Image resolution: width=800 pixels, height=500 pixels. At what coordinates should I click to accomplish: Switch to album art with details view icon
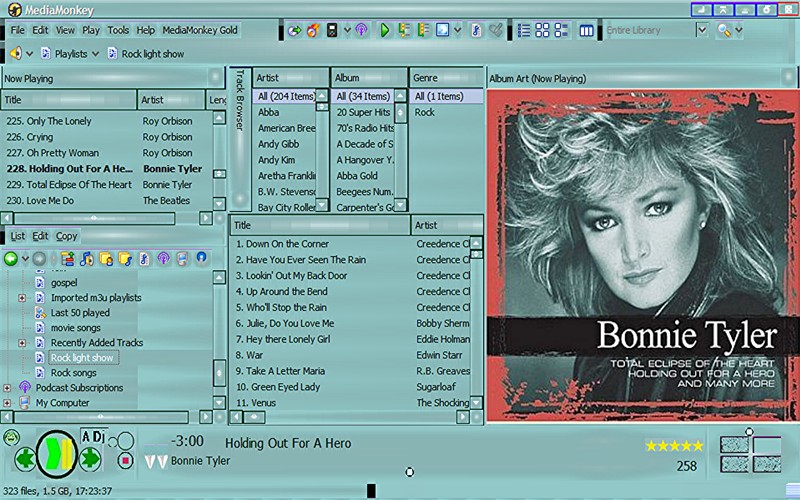click(x=561, y=31)
